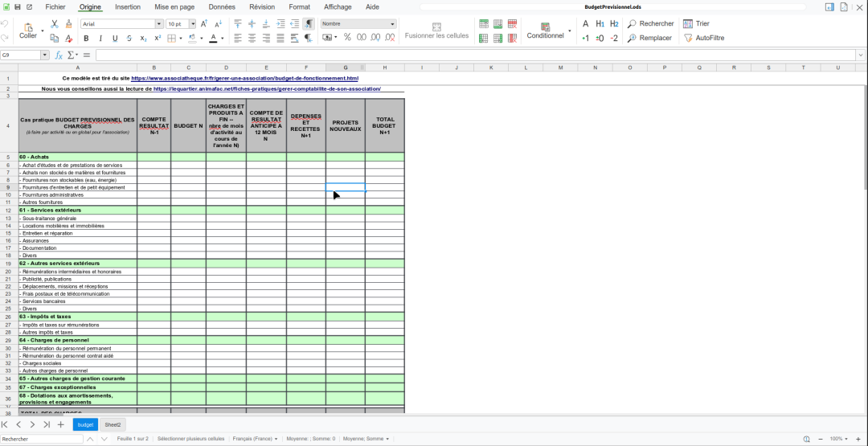This screenshot has width=868, height=446.
Task: Click the Clear direct formatting icon
Action: [68, 39]
